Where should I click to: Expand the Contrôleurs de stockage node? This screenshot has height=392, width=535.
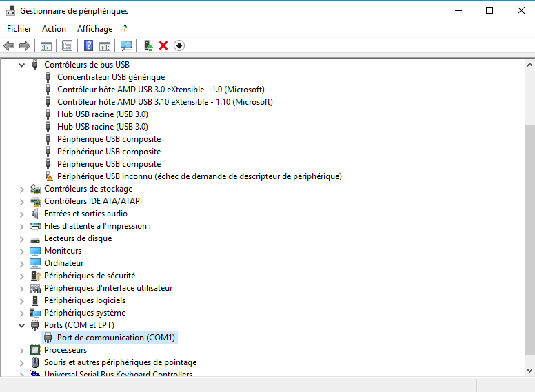pos(22,189)
